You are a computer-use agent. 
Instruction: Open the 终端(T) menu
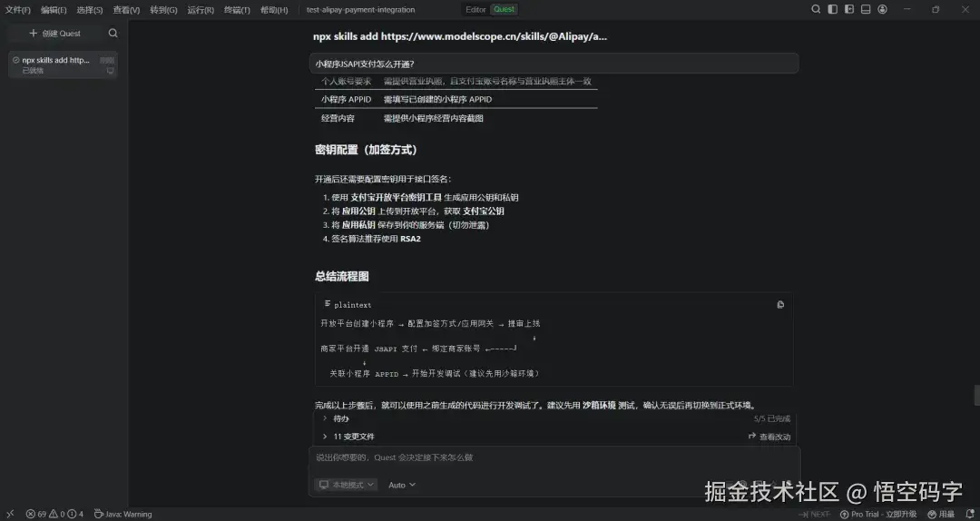(x=237, y=10)
